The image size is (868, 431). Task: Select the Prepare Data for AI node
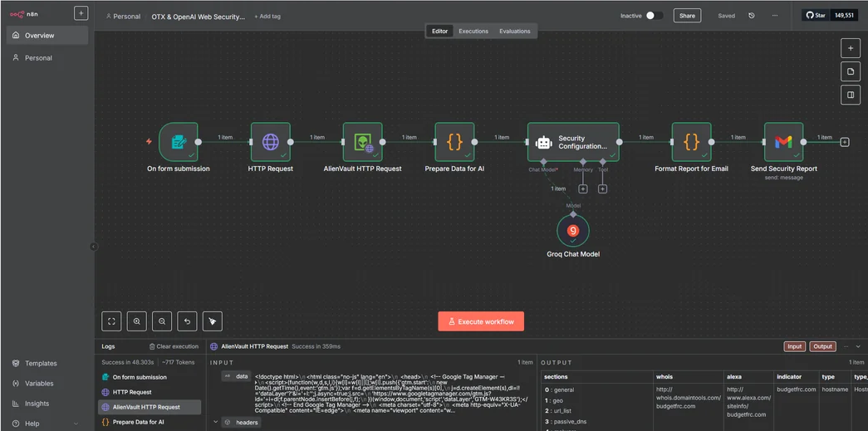coord(454,142)
